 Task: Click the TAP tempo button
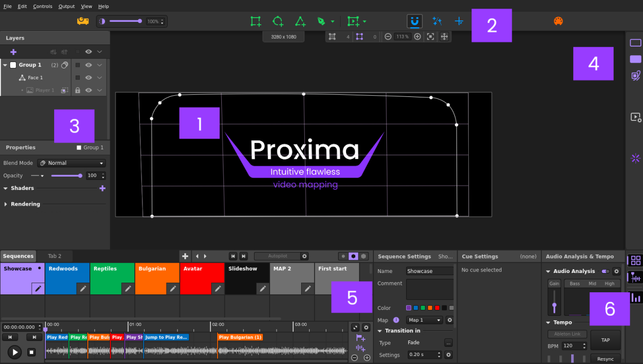point(605,340)
